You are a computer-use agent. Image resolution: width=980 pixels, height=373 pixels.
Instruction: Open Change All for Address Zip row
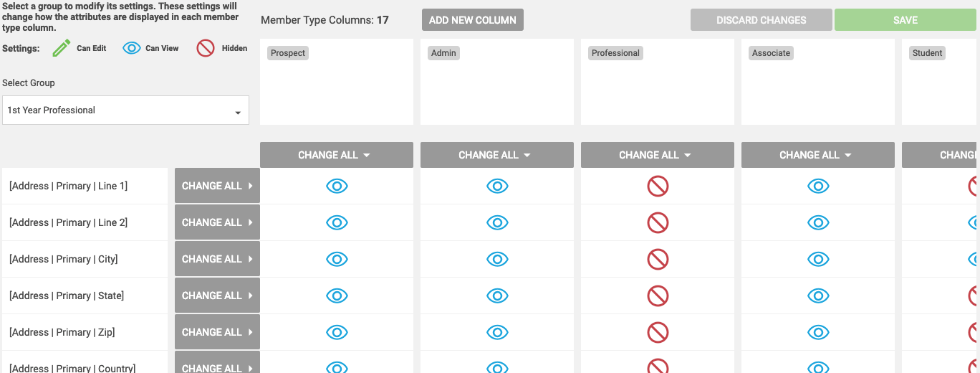pyautogui.click(x=217, y=332)
